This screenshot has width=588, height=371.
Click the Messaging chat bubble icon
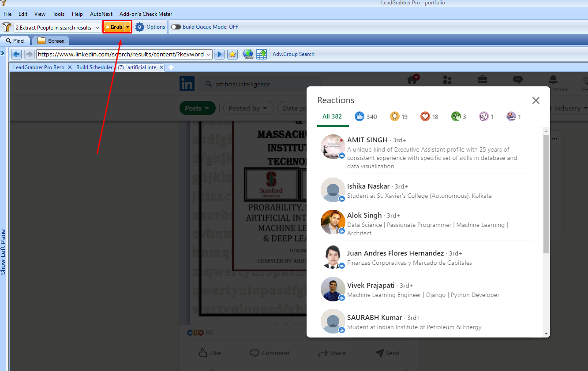click(x=518, y=80)
